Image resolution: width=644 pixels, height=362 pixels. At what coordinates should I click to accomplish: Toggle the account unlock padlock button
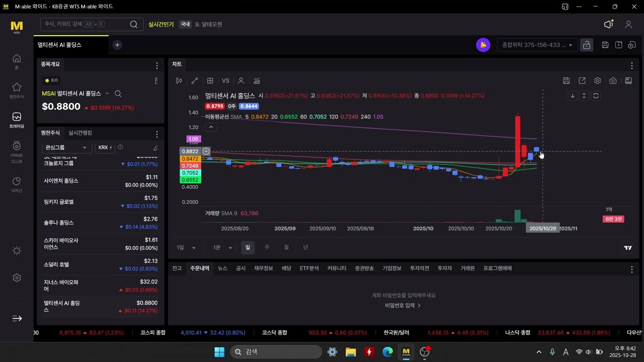[x=587, y=45]
